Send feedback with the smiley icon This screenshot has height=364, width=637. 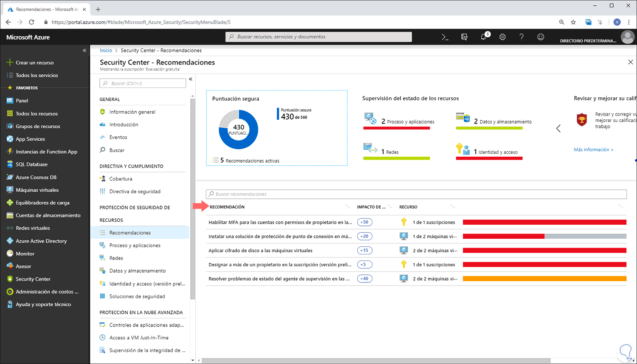click(x=541, y=37)
